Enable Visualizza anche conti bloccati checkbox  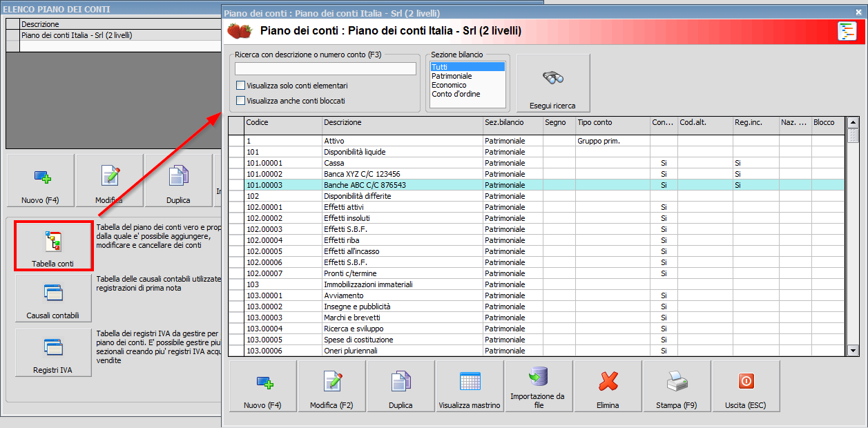point(240,101)
